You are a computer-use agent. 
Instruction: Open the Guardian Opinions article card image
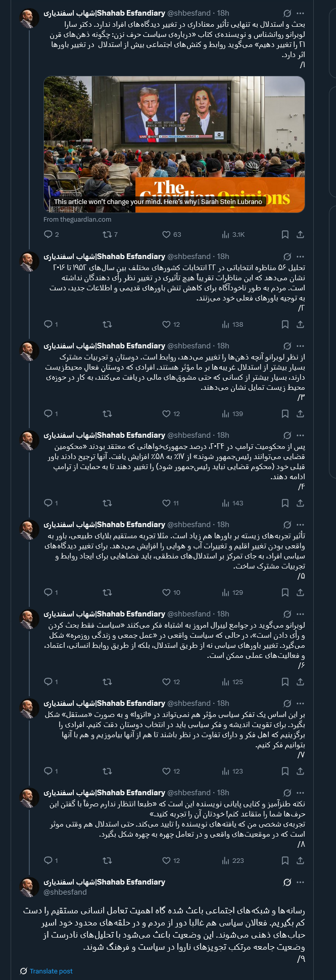[174, 144]
